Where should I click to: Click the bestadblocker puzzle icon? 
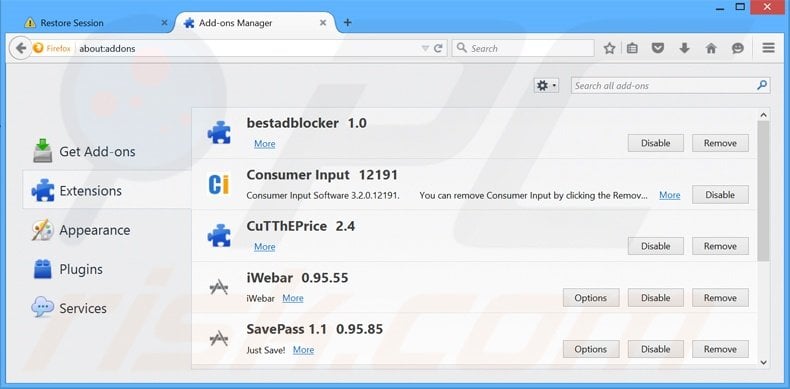coord(219,133)
